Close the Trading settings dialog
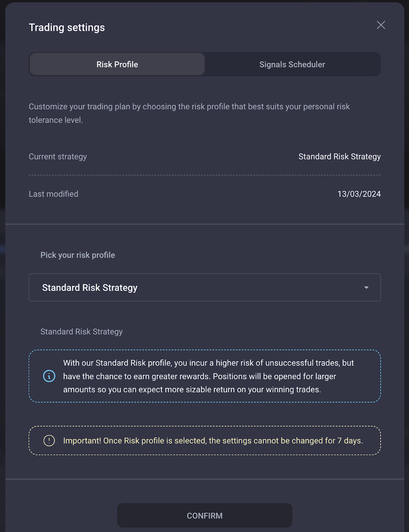The width and height of the screenshot is (409, 532). pyautogui.click(x=381, y=25)
